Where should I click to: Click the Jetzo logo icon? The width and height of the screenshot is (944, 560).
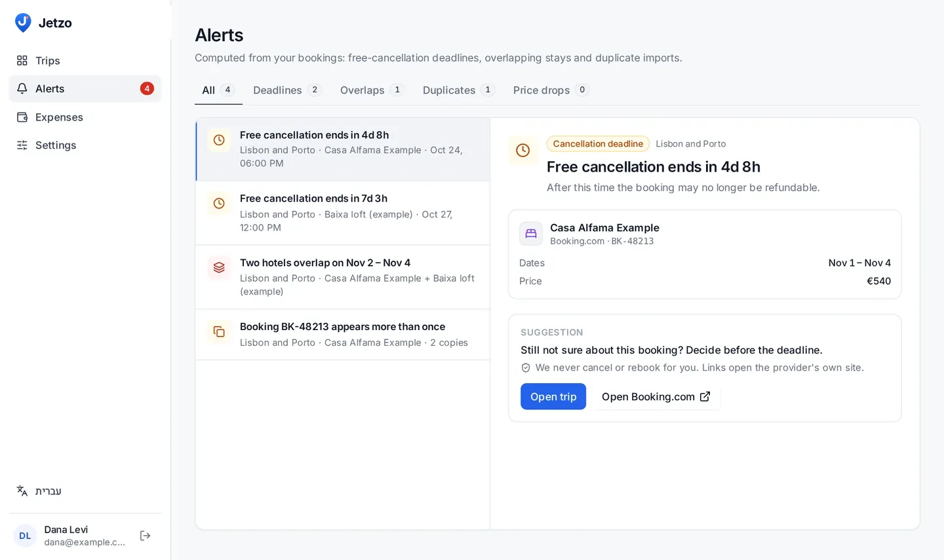click(x=23, y=23)
